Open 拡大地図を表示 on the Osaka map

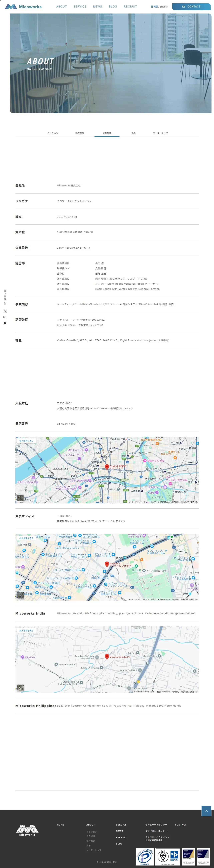point(26,441)
